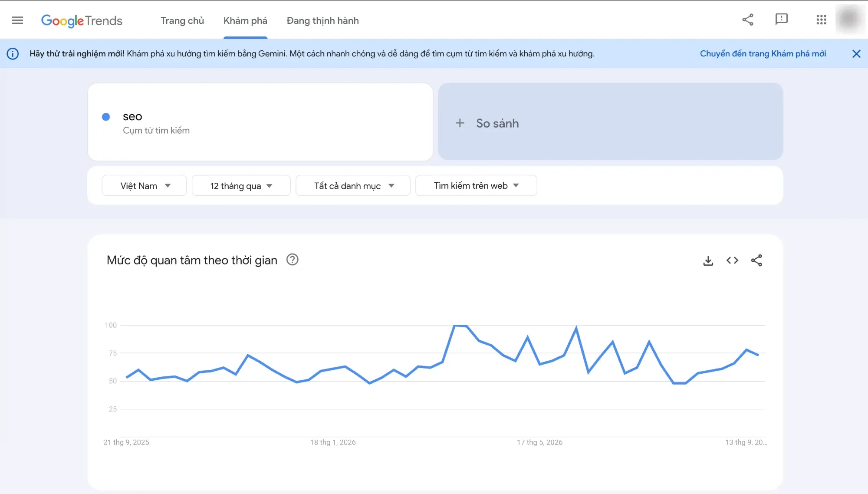The image size is (868, 494).
Task: Expand the Tìm kiếm trên web dropdown
Action: point(476,186)
